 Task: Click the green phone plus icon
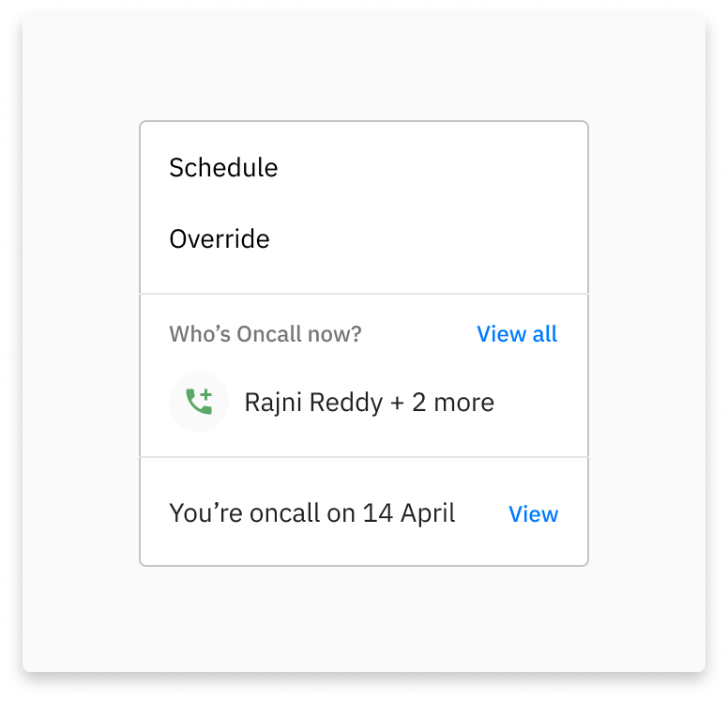click(199, 402)
